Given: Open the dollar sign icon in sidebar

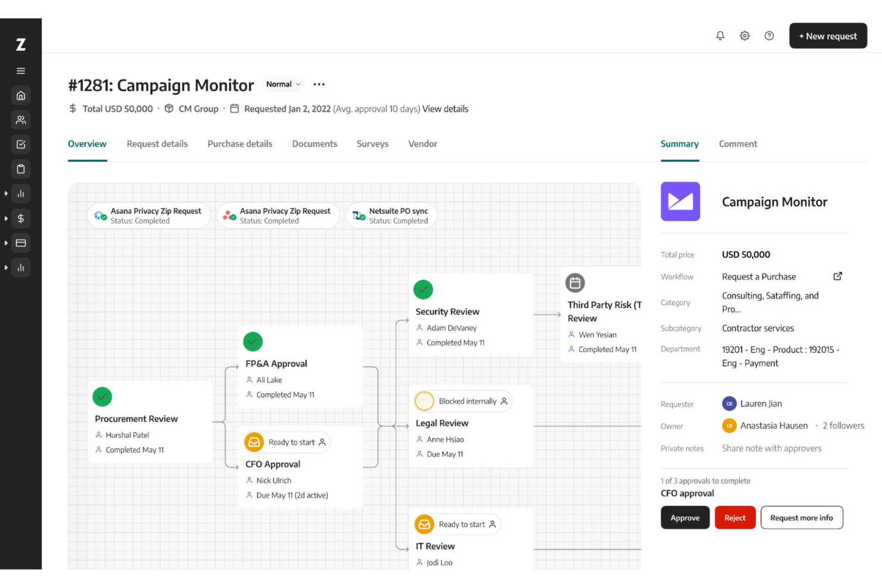Looking at the screenshot, I should [21, 219].
